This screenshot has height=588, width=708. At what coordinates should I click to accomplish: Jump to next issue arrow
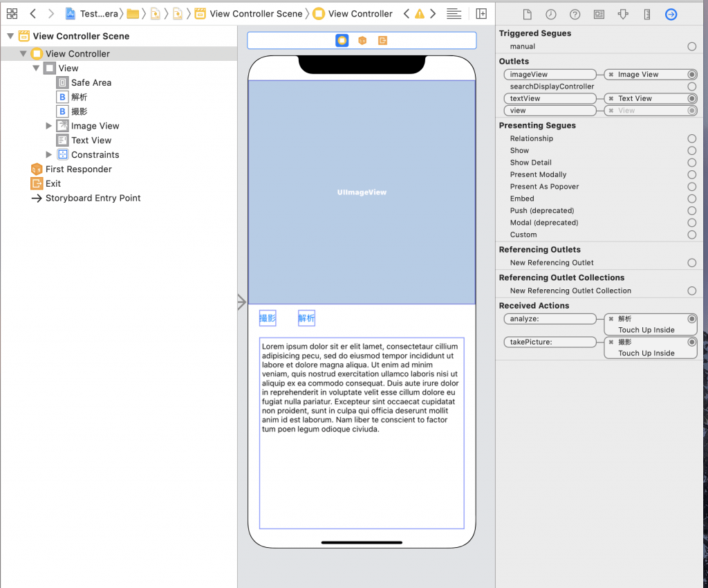(433, 14)
